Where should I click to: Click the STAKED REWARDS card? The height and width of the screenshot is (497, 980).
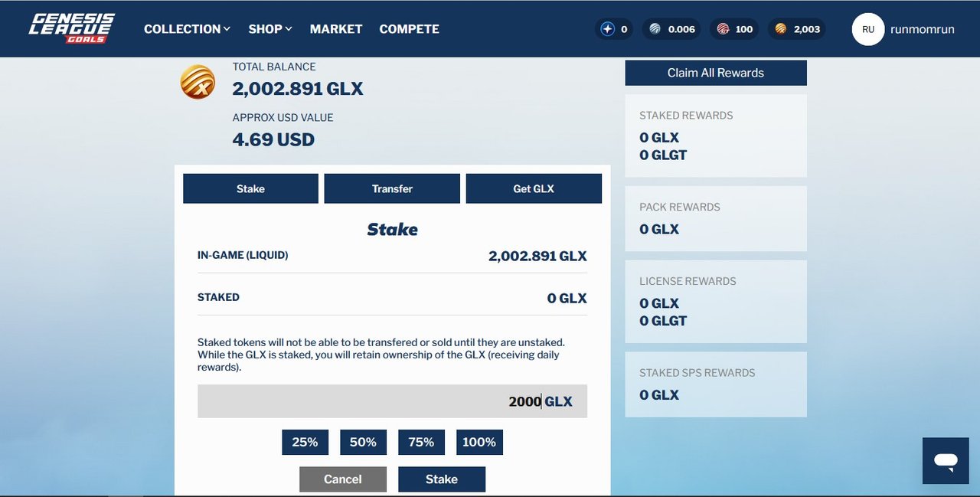[x=716, y=136]
